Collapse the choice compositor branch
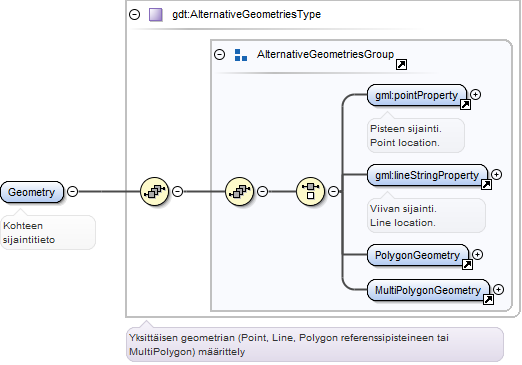 (x=333, y=191)
